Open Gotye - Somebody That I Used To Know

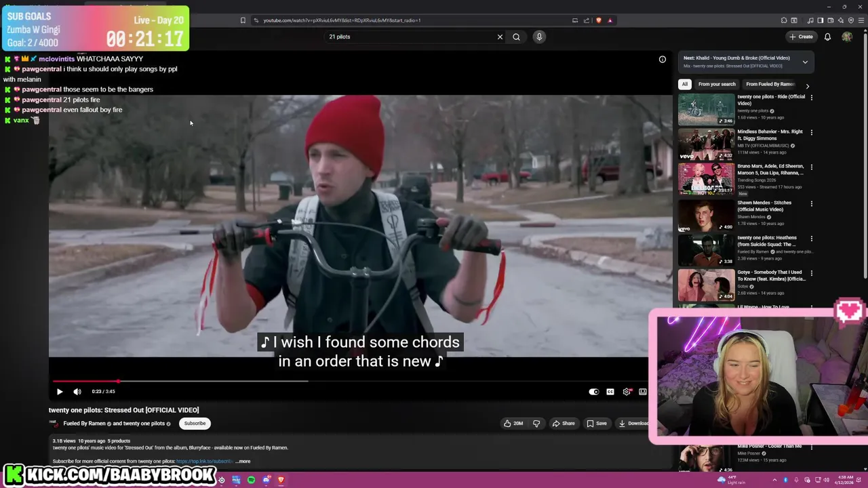pos(771,276)
